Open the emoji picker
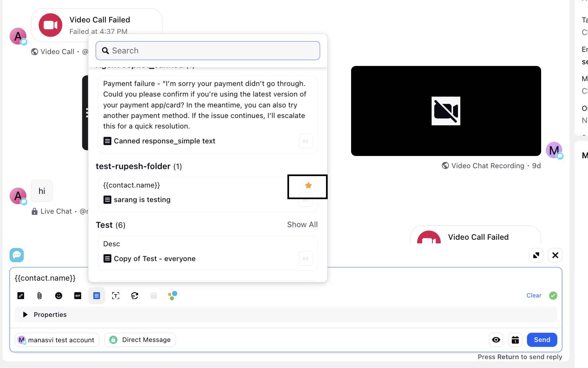The height and width of the screenshot is (368, 588). [59, 295]
